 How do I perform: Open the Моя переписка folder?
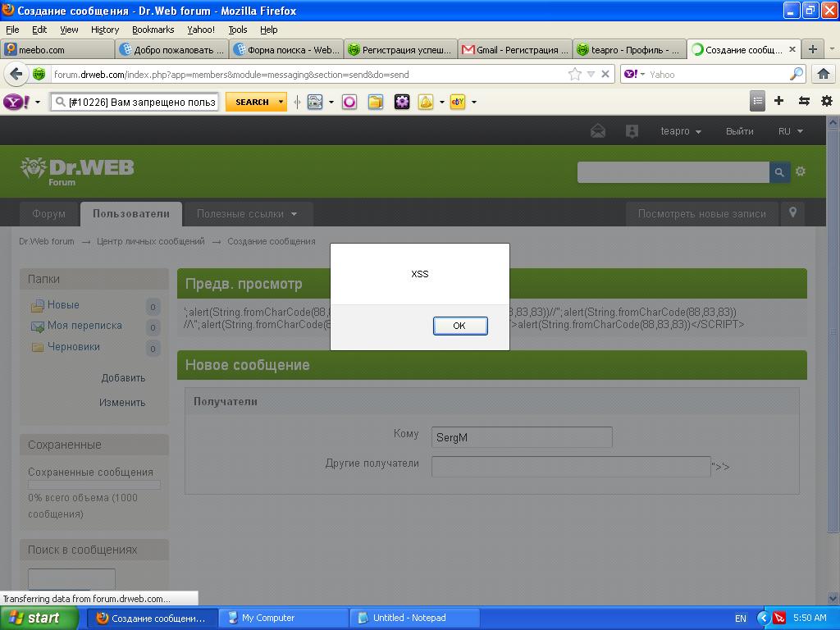coord(84,326)
